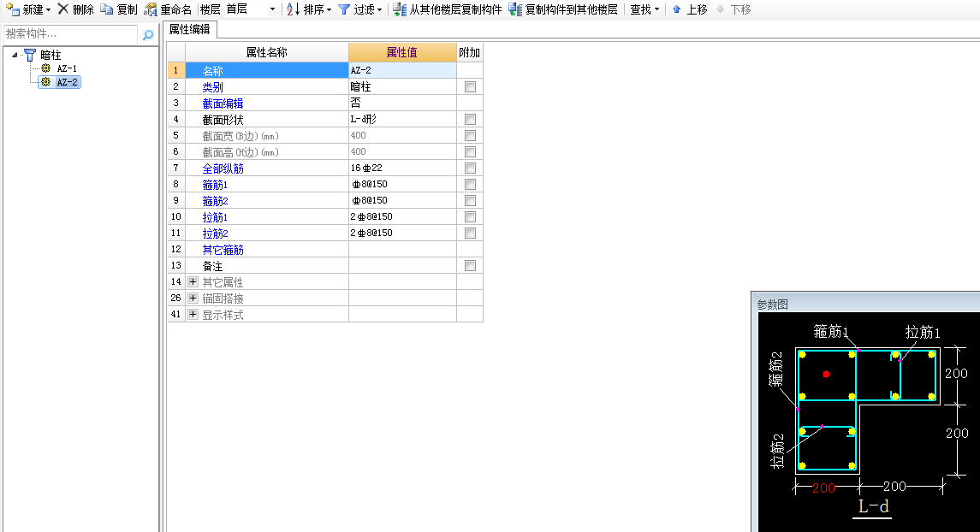This screenshot has width=980, height=532.
Task: Click the 全部纵筋 property link
Action: pos(223,168)
